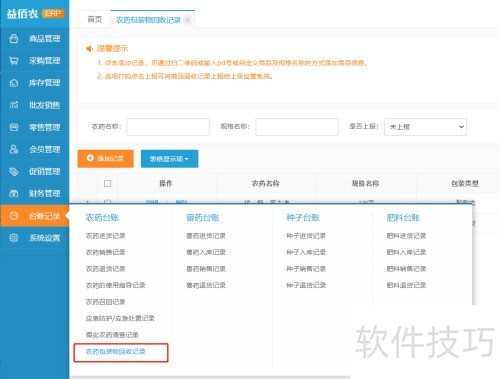Click the 操作 column header
The width and height of the screenshot is (500, 379).
click(166, 183)
